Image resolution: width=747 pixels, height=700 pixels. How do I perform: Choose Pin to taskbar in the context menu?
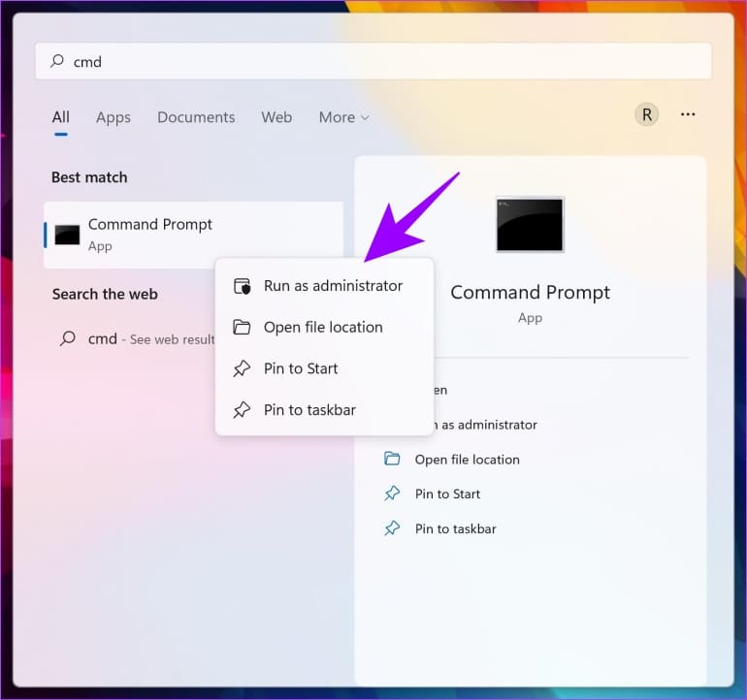tap(324, 410)
